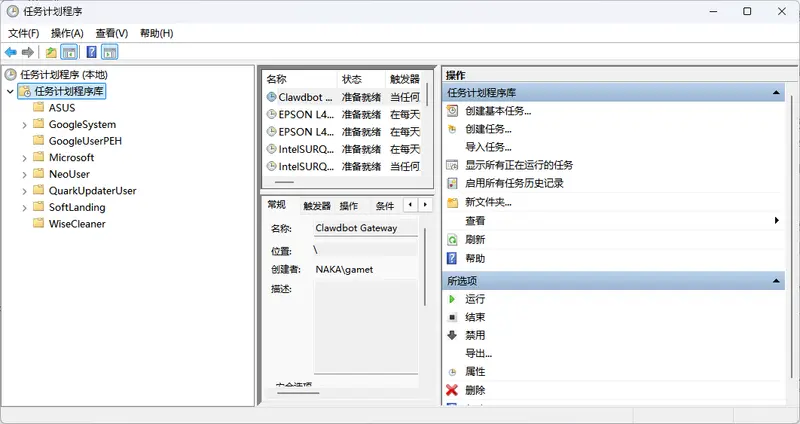Expand the Microsoft folder node
The height and width of the screenshot is (424, 800).
pyautogui.click(x=24, y=158)
